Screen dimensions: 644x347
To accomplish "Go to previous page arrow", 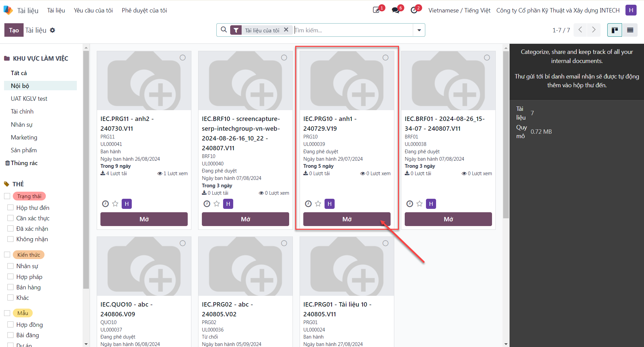I will click(580, 30).
